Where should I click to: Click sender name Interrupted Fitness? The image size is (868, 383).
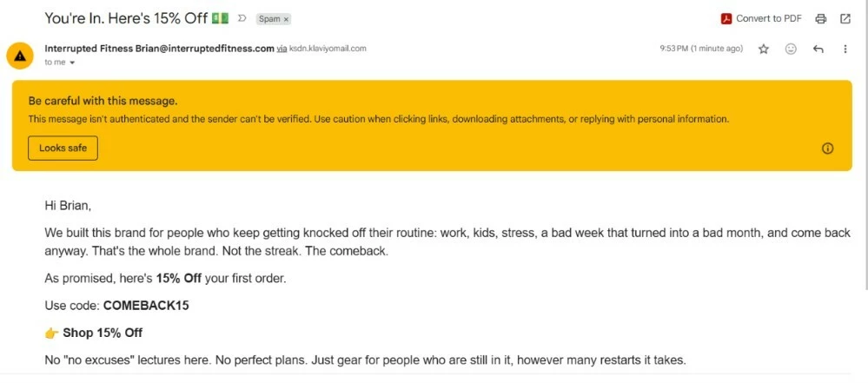point(89,49)
